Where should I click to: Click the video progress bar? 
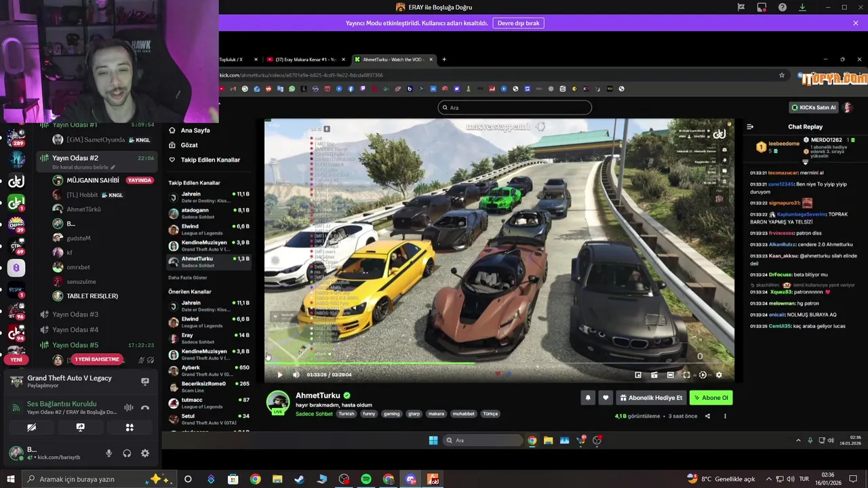[x=499, y=364]
